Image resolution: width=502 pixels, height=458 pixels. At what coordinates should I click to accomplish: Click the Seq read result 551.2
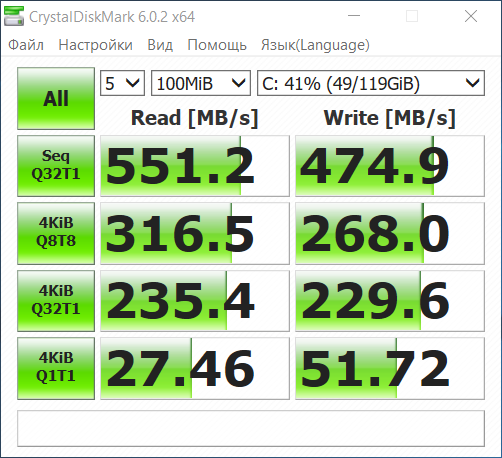195,166
